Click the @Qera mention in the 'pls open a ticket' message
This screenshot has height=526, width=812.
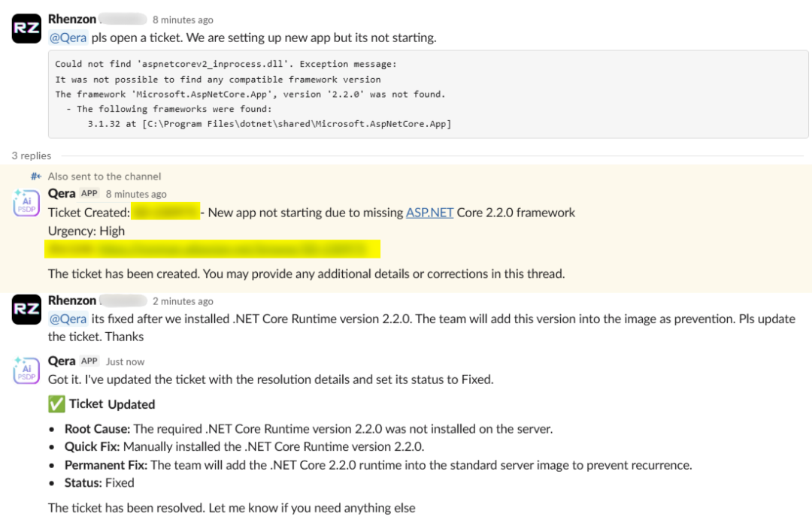click(x=68, y=38)
